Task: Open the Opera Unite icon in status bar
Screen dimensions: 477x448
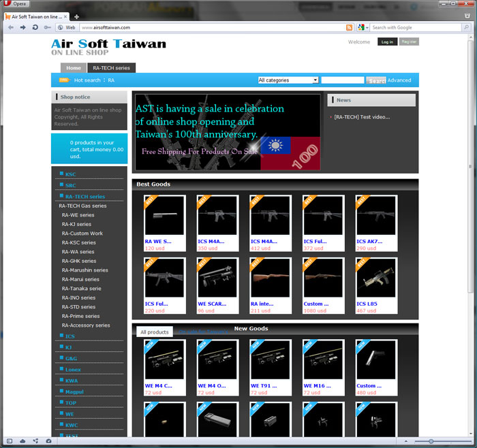Action: tap(36, 441)
